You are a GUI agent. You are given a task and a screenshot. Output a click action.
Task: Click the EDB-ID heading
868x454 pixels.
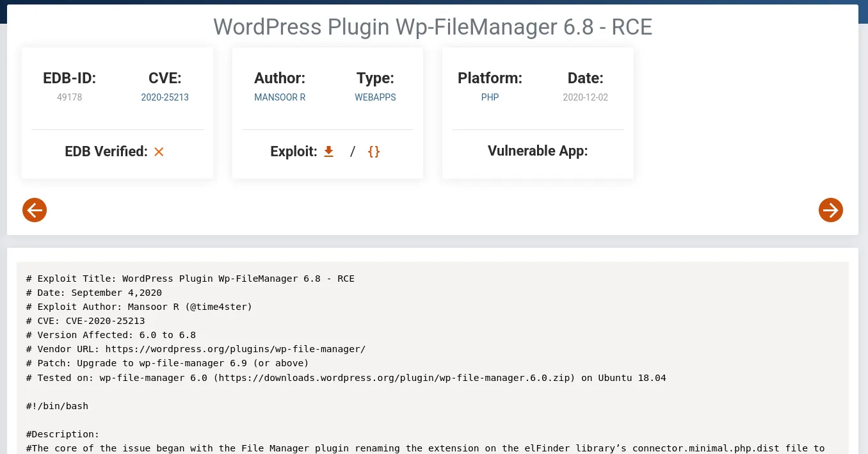[x=69, y=78]
